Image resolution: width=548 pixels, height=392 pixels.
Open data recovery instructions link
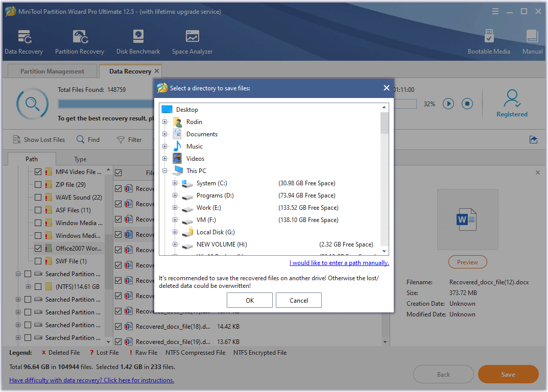tap(91, 380)
